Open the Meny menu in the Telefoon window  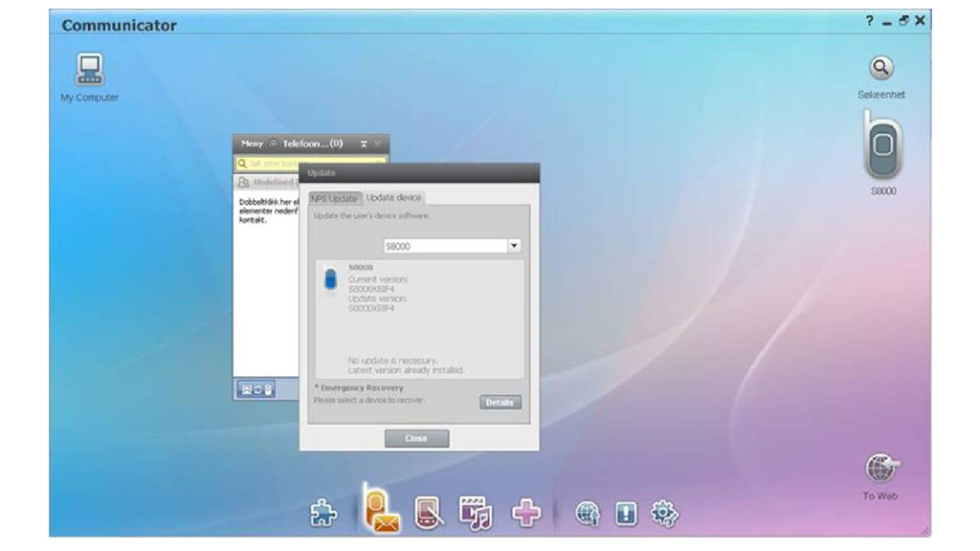pos(252,143)
